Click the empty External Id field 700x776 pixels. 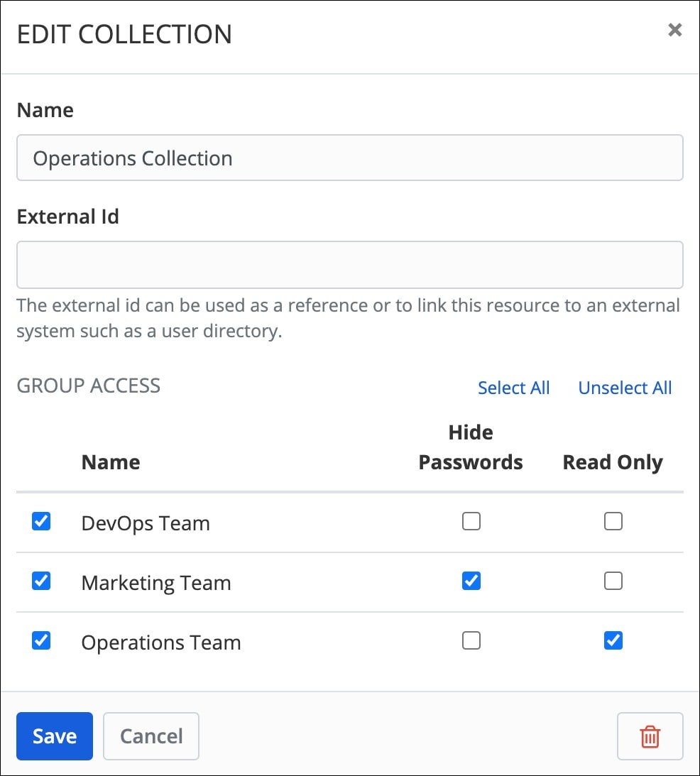(350, 264)
